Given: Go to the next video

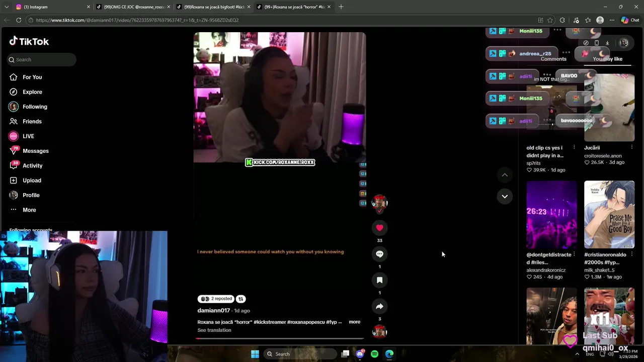Looking at the screenshot, I should click(505, 196).
